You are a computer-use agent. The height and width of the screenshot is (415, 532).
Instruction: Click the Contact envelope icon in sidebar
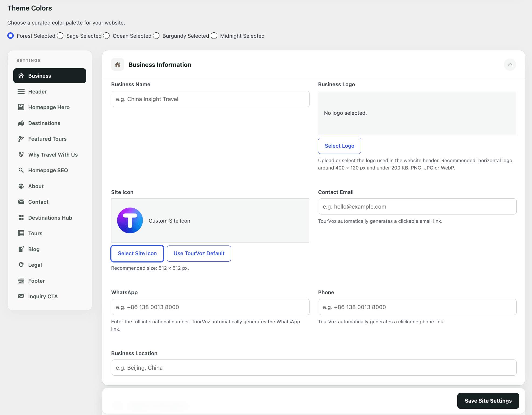point(21,202)
